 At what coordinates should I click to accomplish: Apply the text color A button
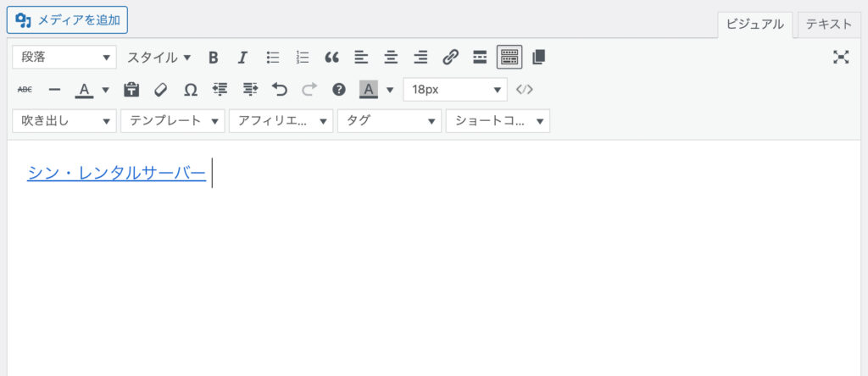(84, 89)
